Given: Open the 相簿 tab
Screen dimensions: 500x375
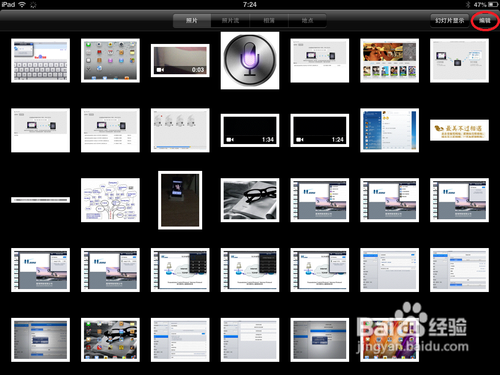Looking at the screenshot, I should [269, 21].
